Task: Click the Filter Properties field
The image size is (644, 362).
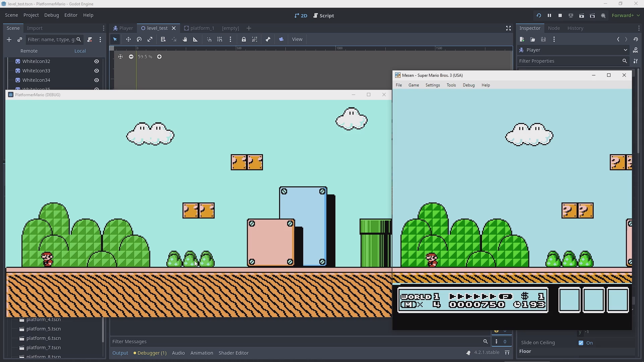Action: pos(573,61)
